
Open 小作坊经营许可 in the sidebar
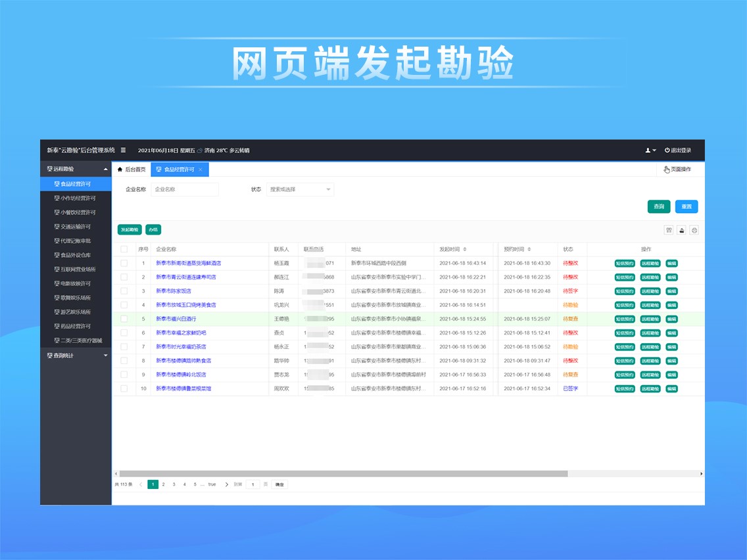click(x=78, y=198)
